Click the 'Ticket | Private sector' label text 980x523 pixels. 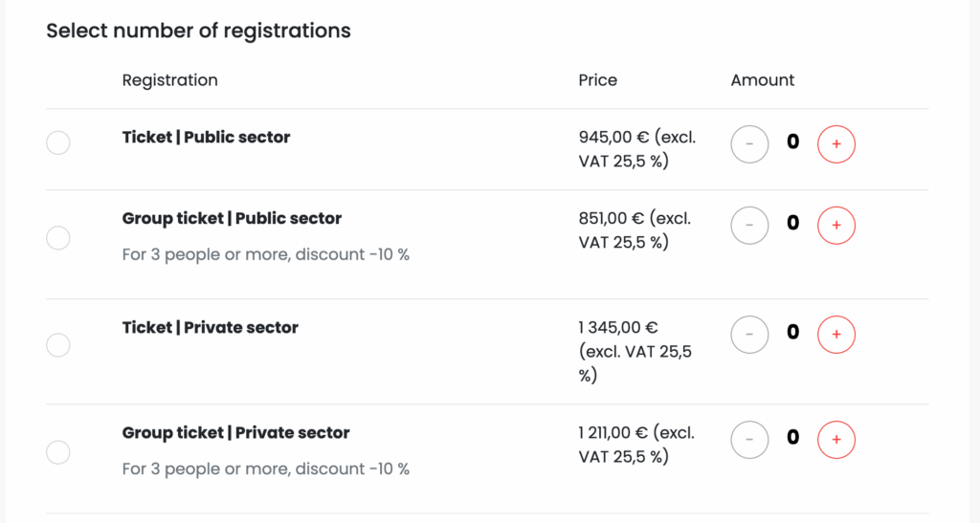[210, 328]
